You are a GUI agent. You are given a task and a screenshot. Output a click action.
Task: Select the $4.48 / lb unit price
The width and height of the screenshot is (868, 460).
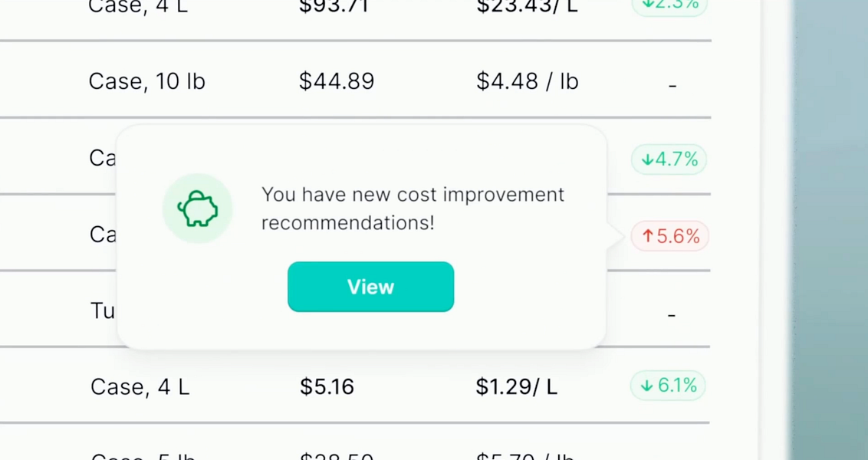click(x=528, y=80)
